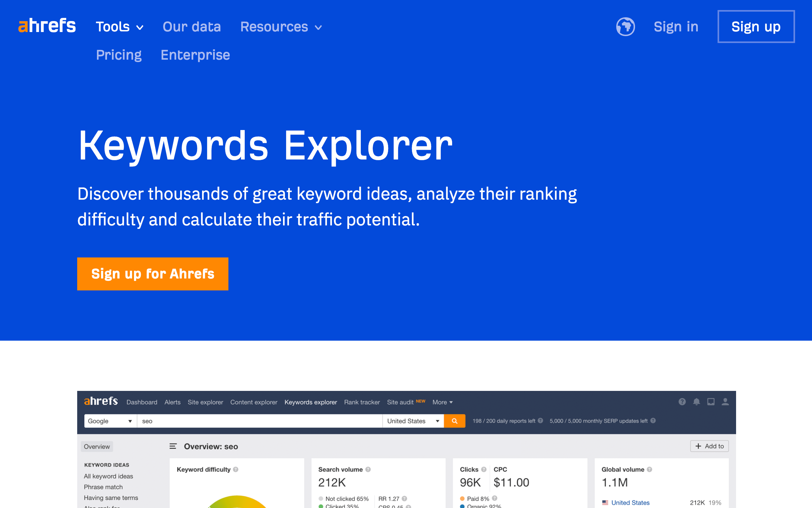Image resolution: width=812 pixels, height=508 pixels.
Task: Open Having same terms in sidebar
Action: tap(111, 498)
